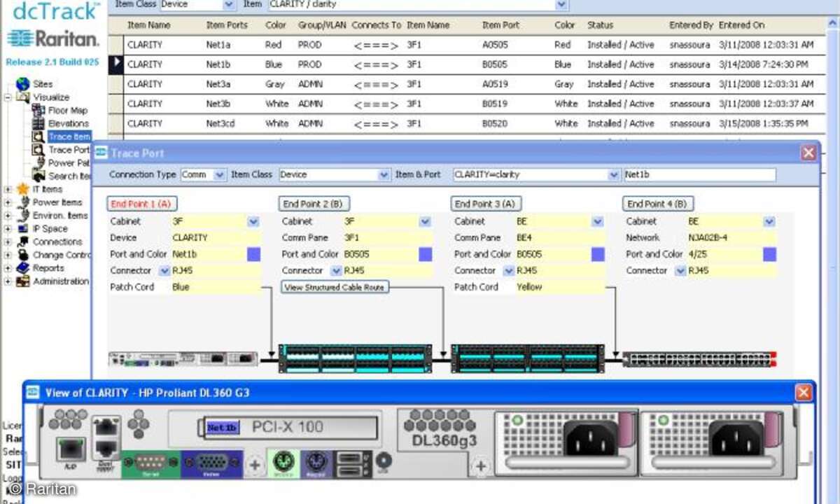840x504 pixels.
Task: Click the Administration icon
Action: point(22,281)
